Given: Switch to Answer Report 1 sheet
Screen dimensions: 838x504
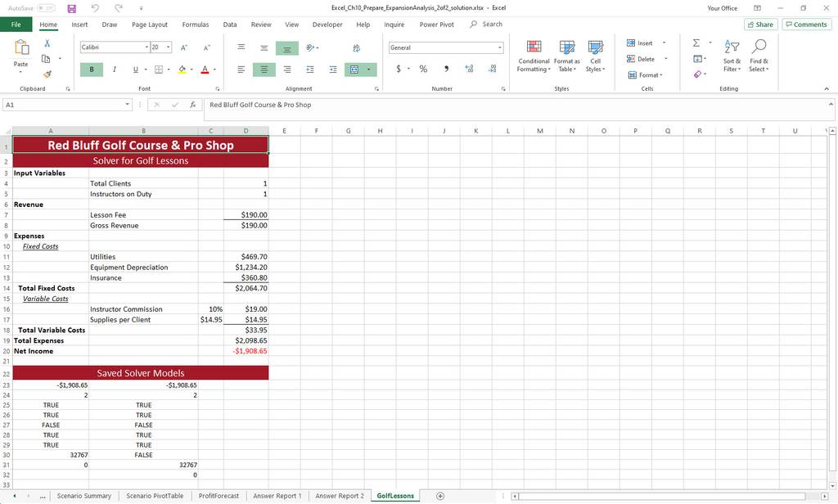Looking at the screenshot, I should pos(277,496).
